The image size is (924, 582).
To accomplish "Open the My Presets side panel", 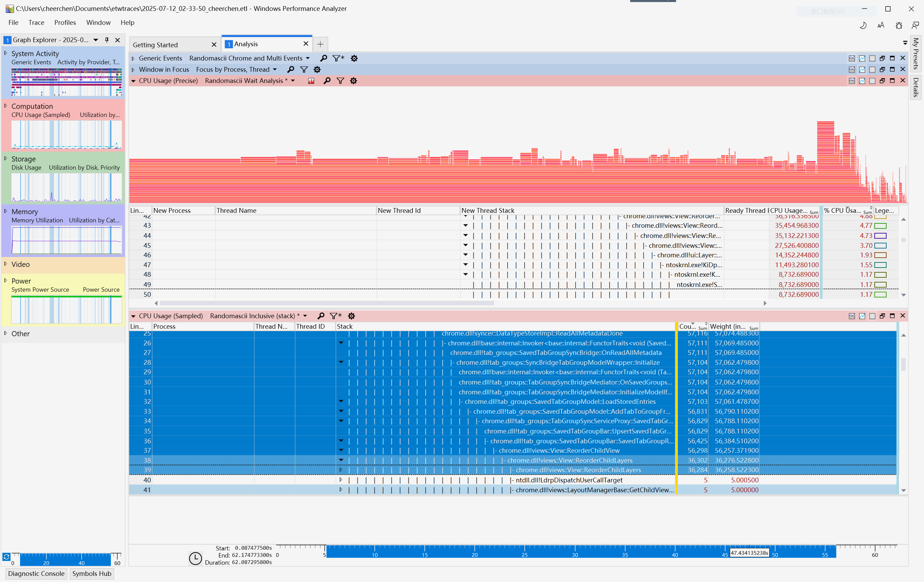I will pos(916,53).
